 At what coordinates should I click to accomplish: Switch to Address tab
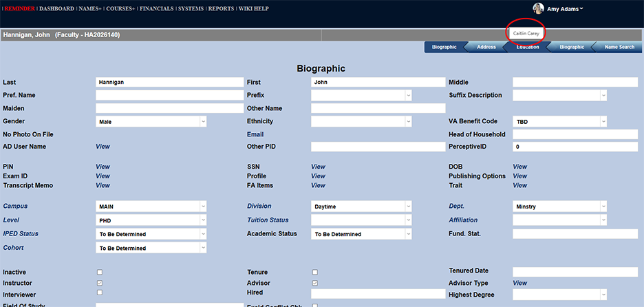(486, 47)
